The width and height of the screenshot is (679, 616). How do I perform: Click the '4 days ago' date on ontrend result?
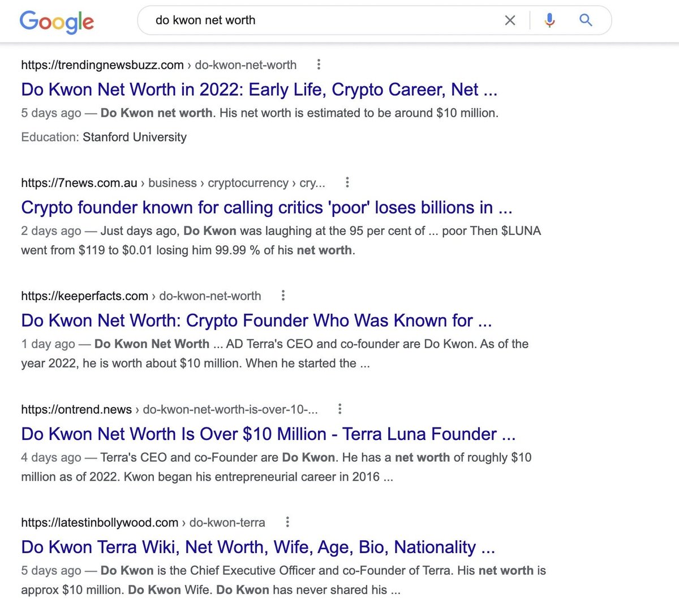(51, 457)
